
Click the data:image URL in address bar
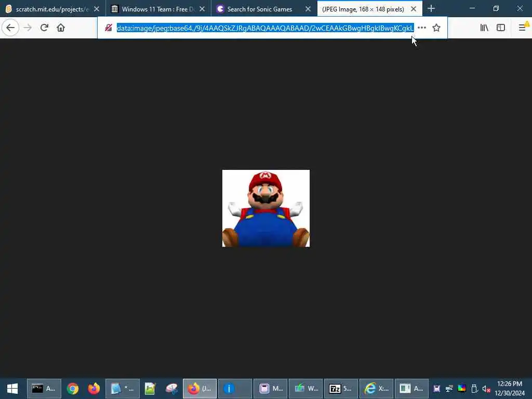[x=265, y=28]
